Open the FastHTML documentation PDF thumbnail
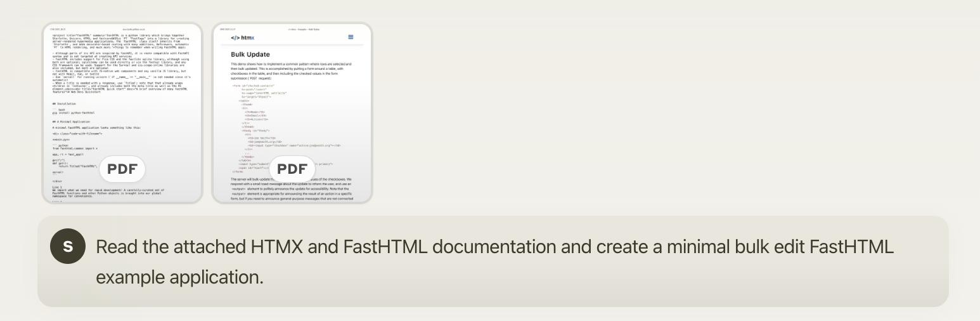980x321 pixels. [122, 95]
